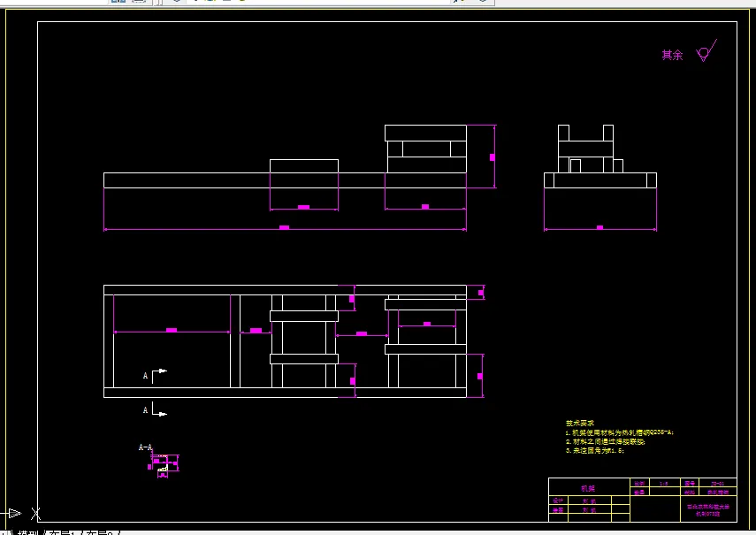This screenshot has height=535, width=756.
Task: Select the 技术要求 heading text
Action: coord(580,424)
